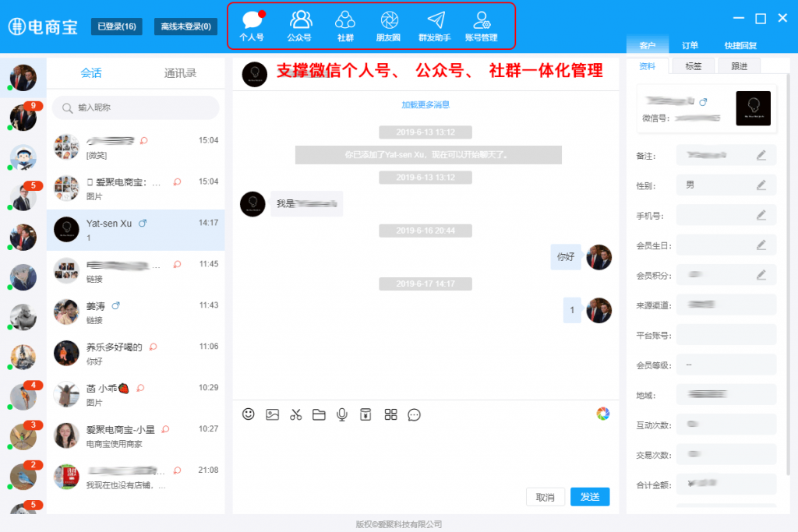This screenshot has height=532, width=798.
Task: Click the 你好 sent message bubble
Action: 566,257
